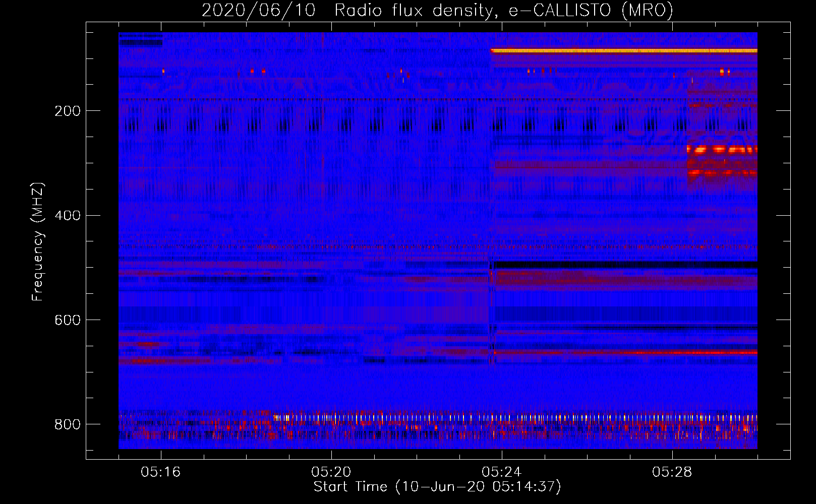Image resolution: width=816 pixels, height=504 pixels.
Task: Click the bright red burst near 05:28 around 280 MHz
Action: coord(722,149)
